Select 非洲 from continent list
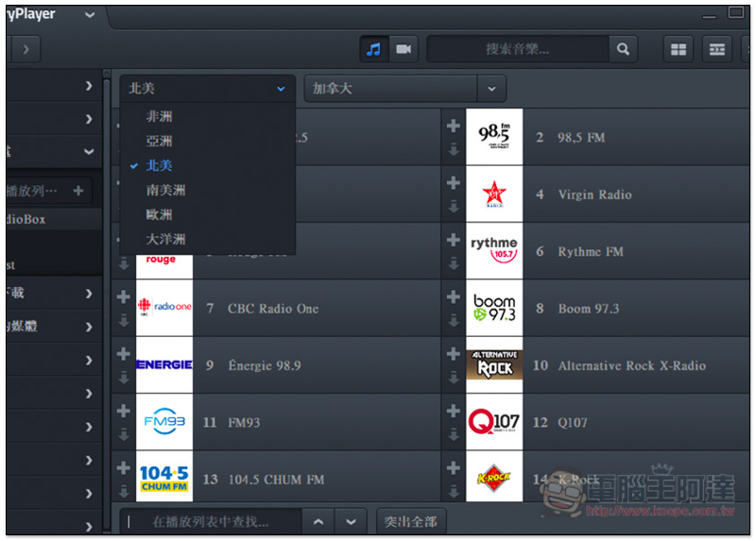This screenshot has height=541, width=756. pos(159,116)
